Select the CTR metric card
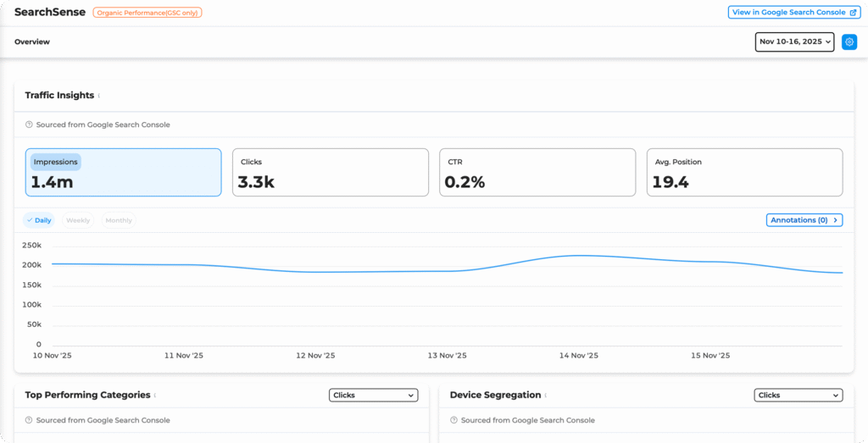 (x=537, y=173)
